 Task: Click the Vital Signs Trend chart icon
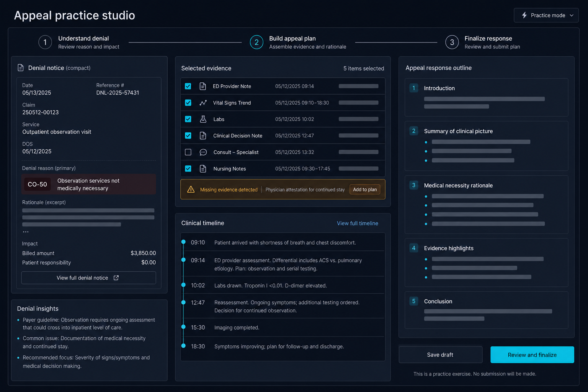coord(203,103)
